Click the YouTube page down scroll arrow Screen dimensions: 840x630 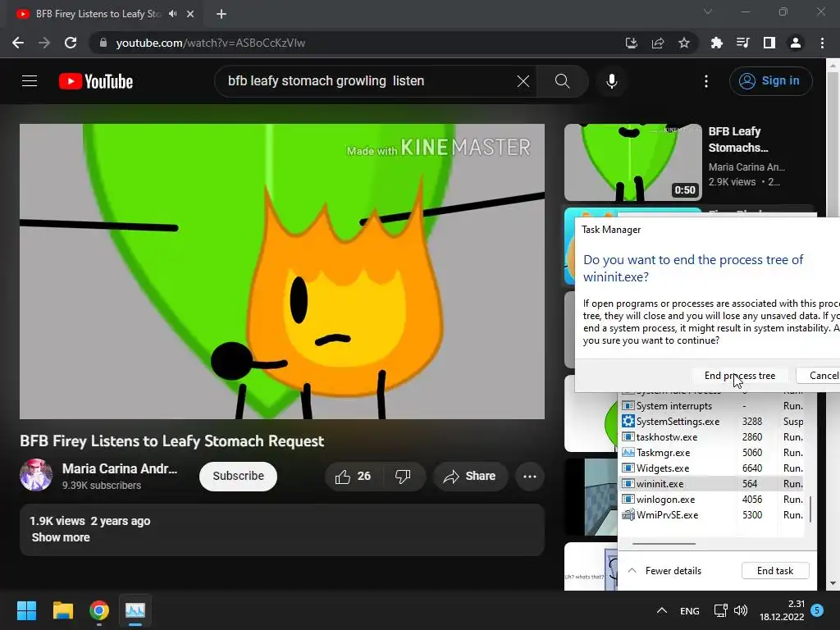(833, 583)
